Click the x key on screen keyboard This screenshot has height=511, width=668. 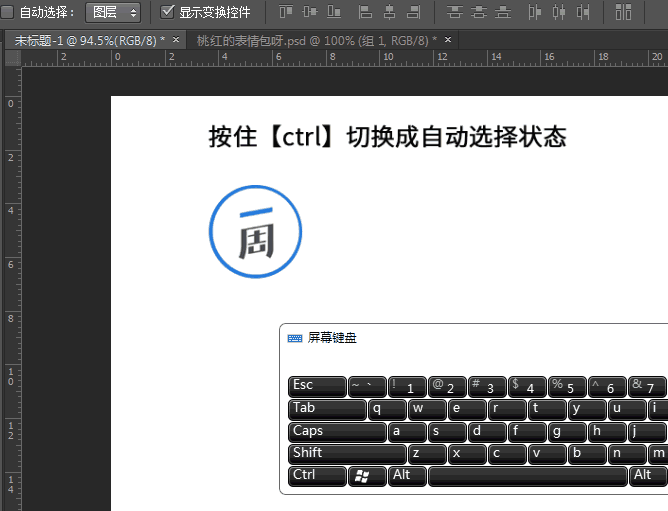[x=467, y=454]
